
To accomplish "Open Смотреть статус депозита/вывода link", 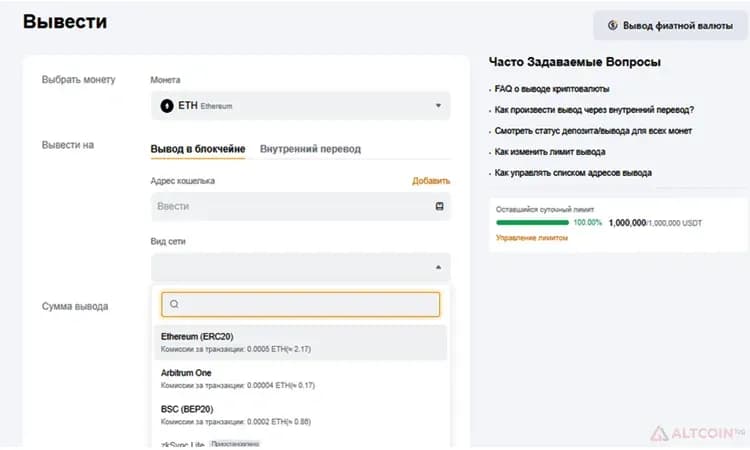I will click(x=593, y=131).
